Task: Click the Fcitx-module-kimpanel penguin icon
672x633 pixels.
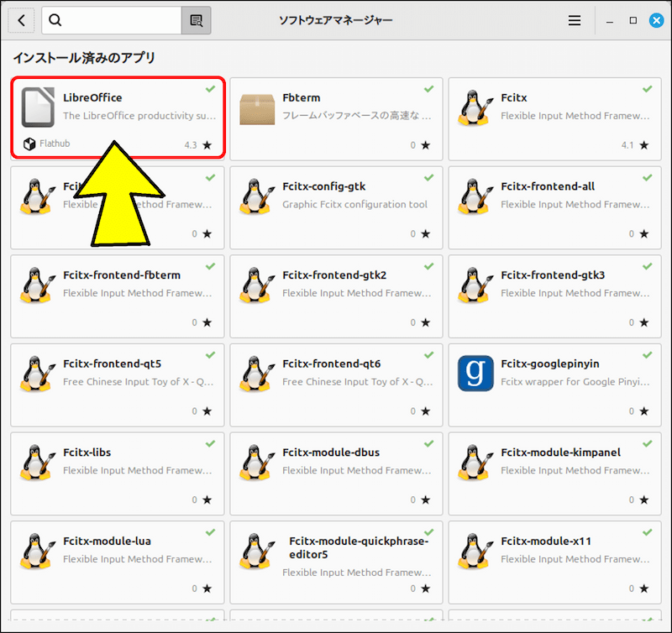Action: 475,463
